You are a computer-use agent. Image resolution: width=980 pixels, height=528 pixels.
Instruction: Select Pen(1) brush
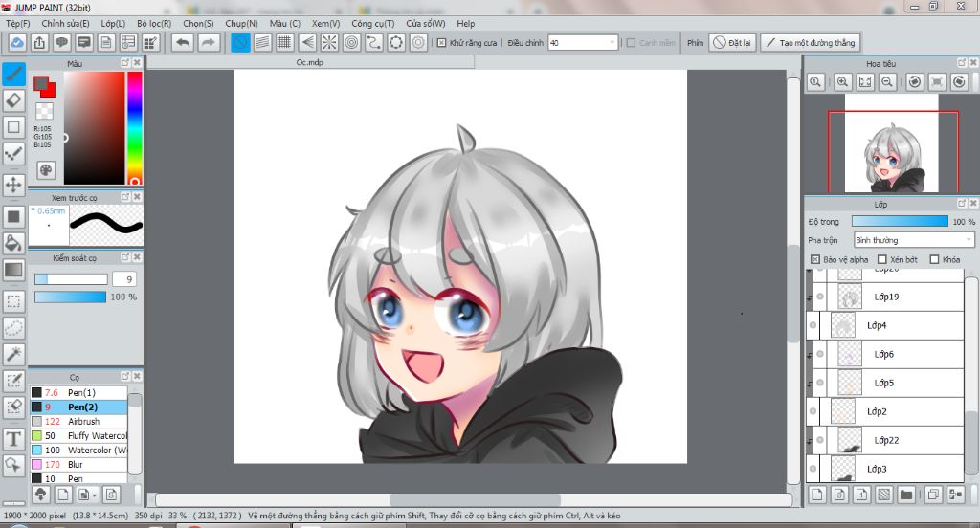[x=78, y=392]
